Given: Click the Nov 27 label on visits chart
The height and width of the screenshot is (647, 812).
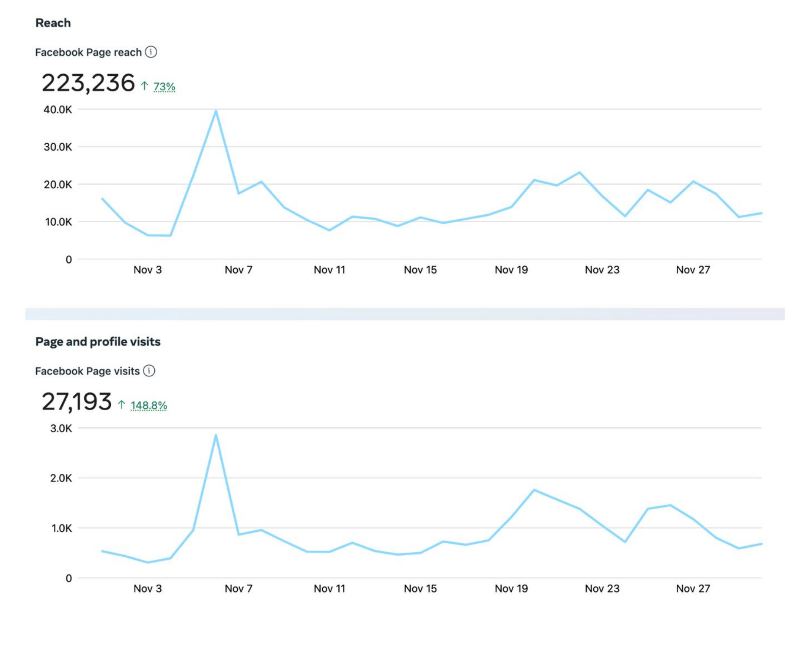Looking at the screenshot, I should pos(694,588).
